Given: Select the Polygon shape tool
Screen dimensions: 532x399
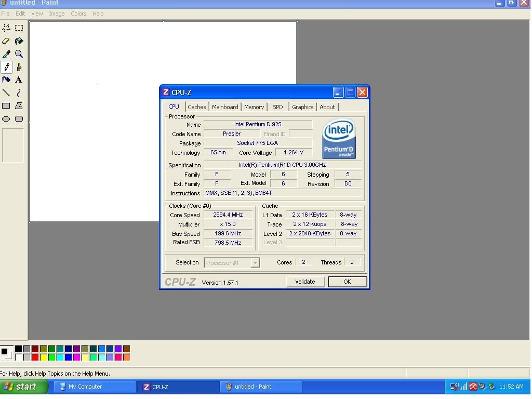Looking at the screenshot, I should pos(19,106).
